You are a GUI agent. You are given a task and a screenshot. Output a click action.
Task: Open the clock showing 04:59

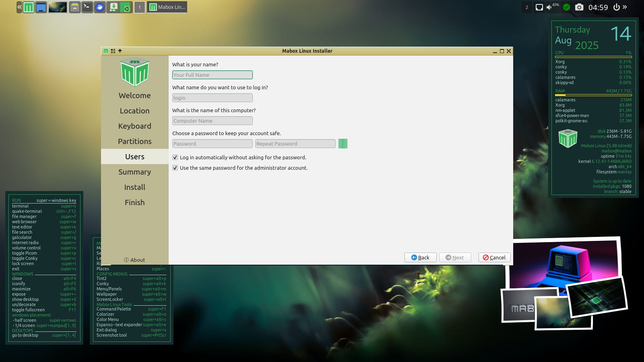598,7
